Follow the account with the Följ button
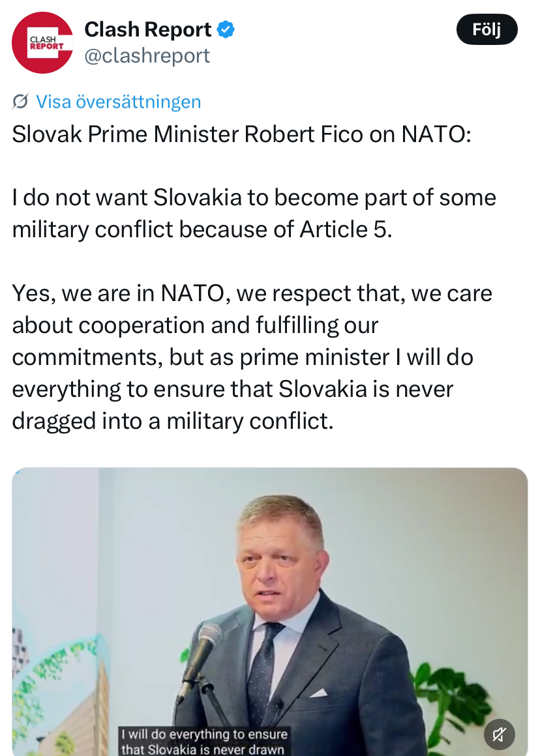This screenshot has width=540, height=756. (x=487, y=29)
